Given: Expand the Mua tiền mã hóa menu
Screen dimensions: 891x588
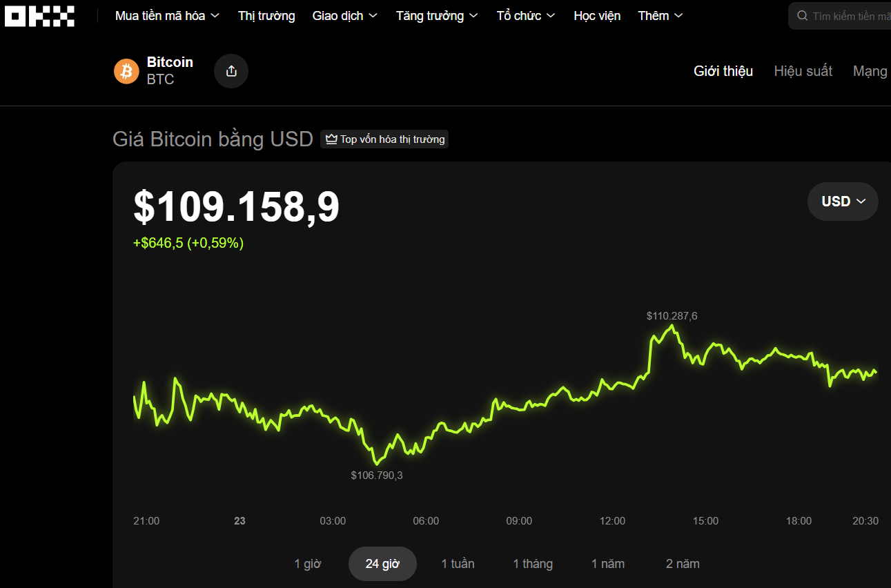Looking at the screenshot, I should pyautogui.click(x=166, y=15).
